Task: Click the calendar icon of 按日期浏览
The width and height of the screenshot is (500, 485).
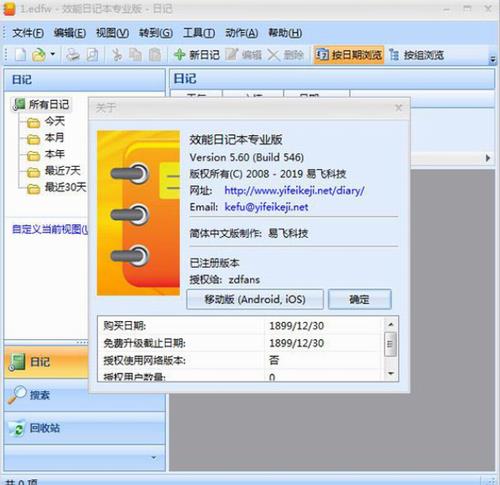Action: click(x=322, y=55)
